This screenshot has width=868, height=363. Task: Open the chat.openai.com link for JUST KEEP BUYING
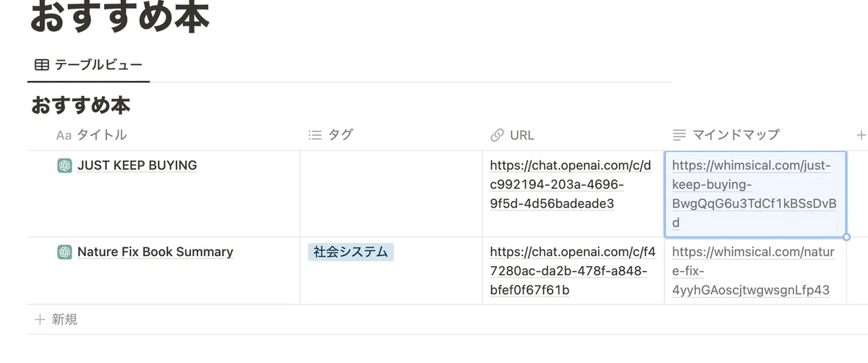pos(571,184)
